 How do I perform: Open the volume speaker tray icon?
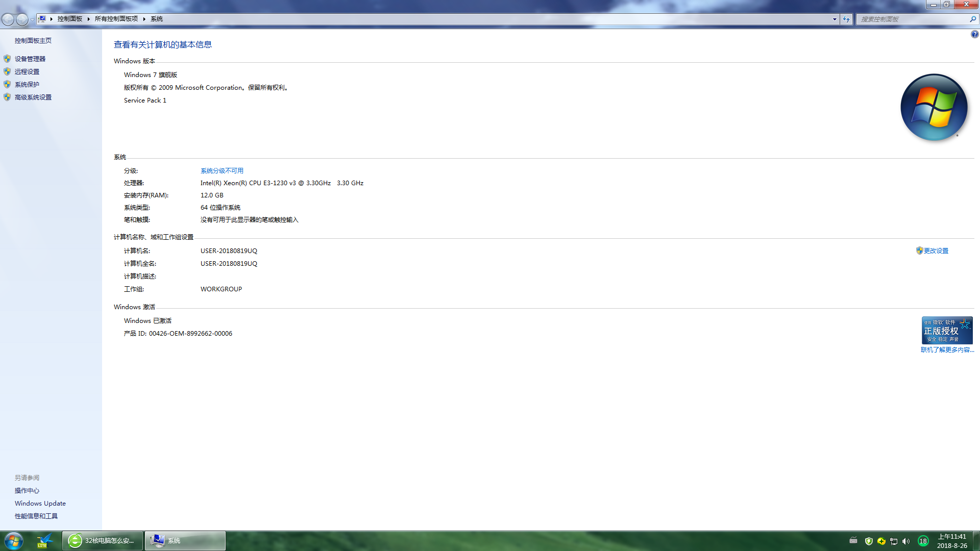[x=906, y=541]
